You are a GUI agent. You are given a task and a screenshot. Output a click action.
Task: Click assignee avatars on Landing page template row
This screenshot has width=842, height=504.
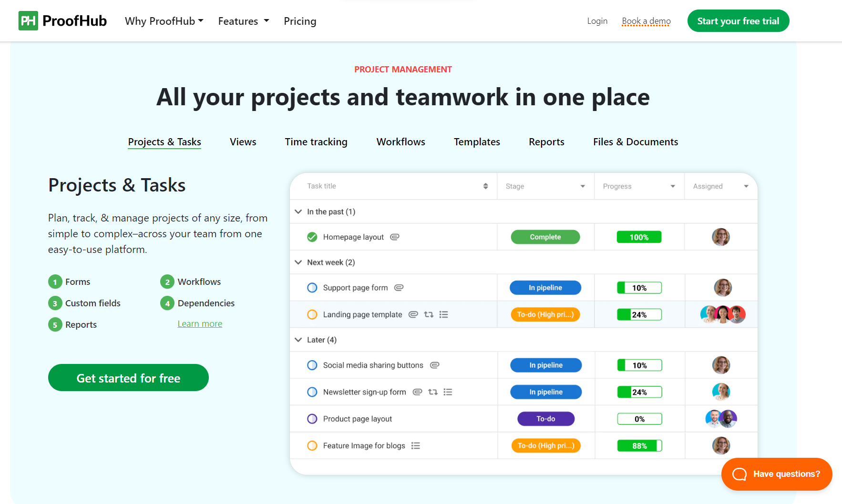(x=723, y=314)
